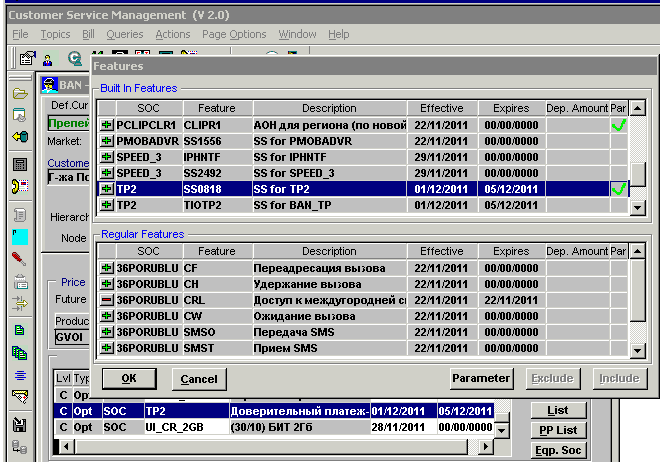
Task: Open the Window menu
Action: (297, 34)
